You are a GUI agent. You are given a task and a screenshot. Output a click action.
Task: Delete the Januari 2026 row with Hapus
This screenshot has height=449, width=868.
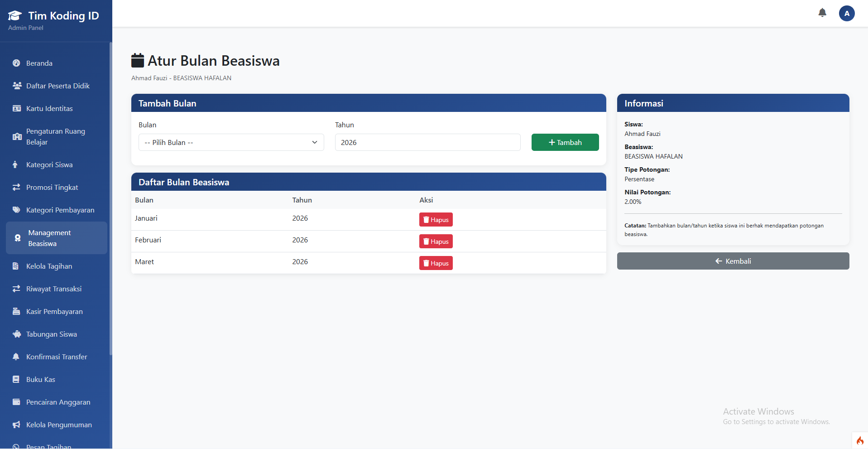pos(435,219)
